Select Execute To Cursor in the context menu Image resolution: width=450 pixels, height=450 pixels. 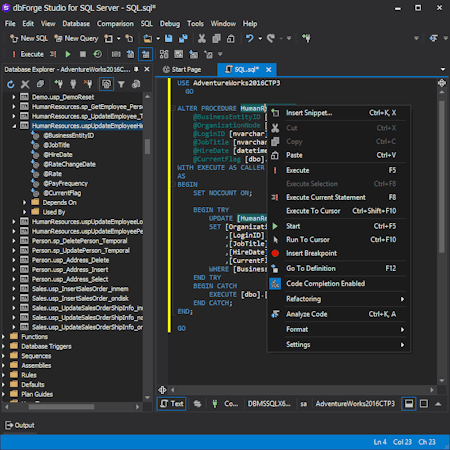click(339, 211)
